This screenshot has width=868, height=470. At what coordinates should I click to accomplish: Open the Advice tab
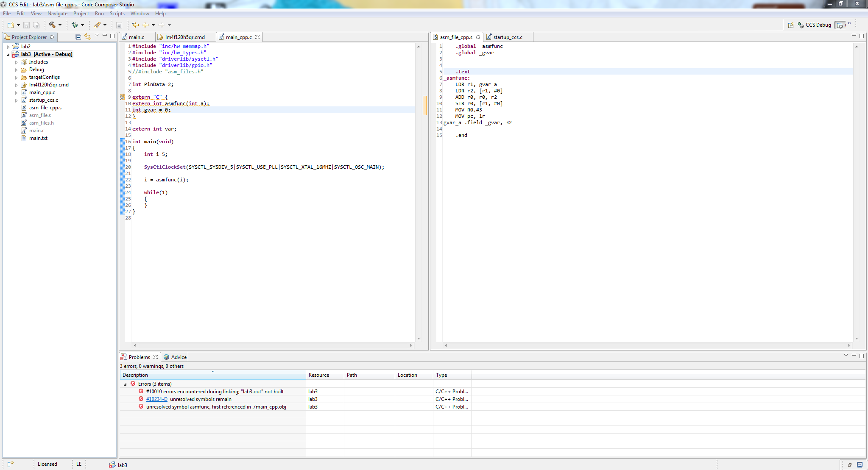click(175, 357)
